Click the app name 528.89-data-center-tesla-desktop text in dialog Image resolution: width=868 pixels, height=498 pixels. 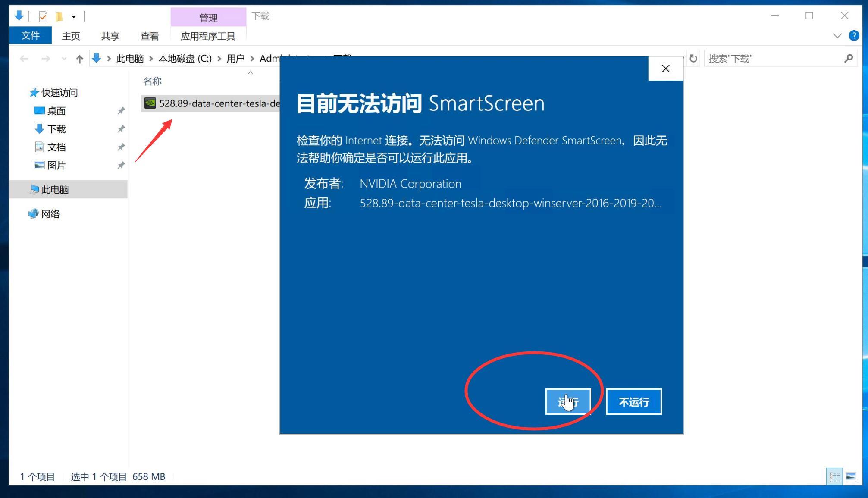point(511,203)
